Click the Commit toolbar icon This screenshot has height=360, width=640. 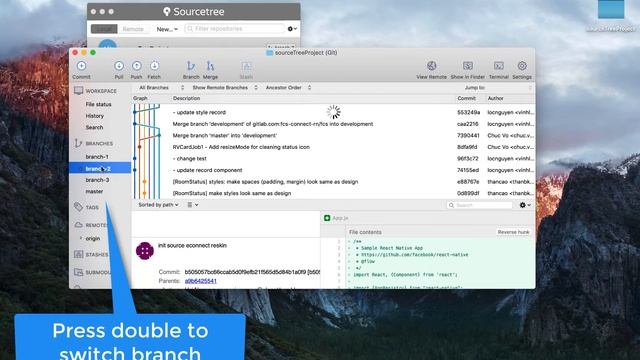(81, 66)
